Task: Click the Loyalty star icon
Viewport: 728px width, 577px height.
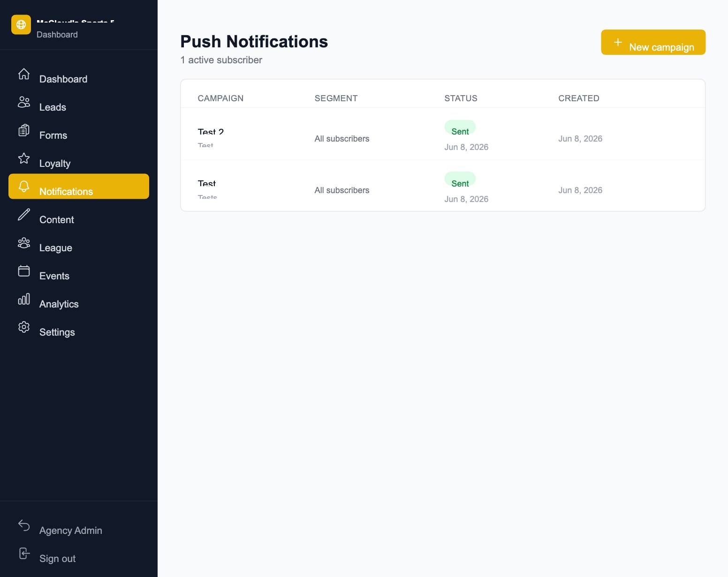Action: [24, 158]
